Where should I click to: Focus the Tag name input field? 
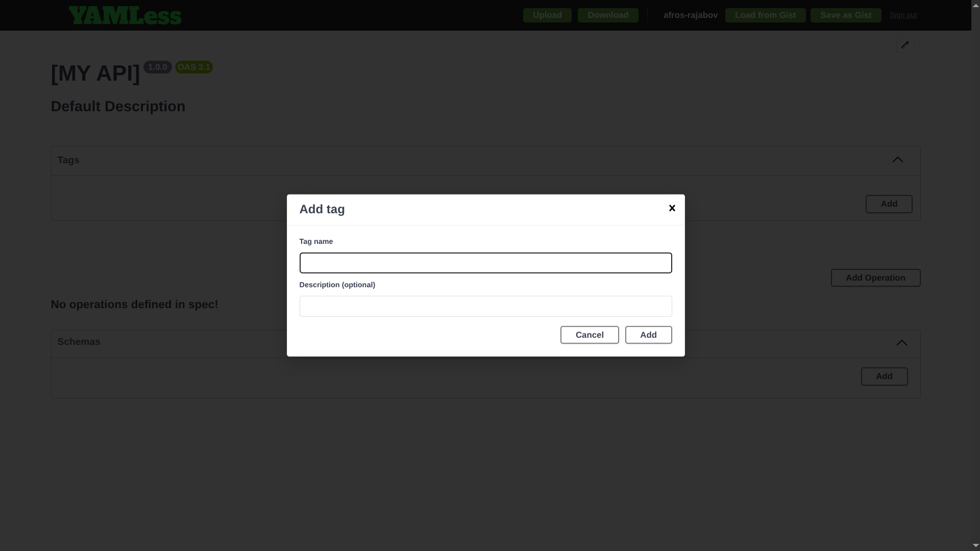[x=485, y=263]
